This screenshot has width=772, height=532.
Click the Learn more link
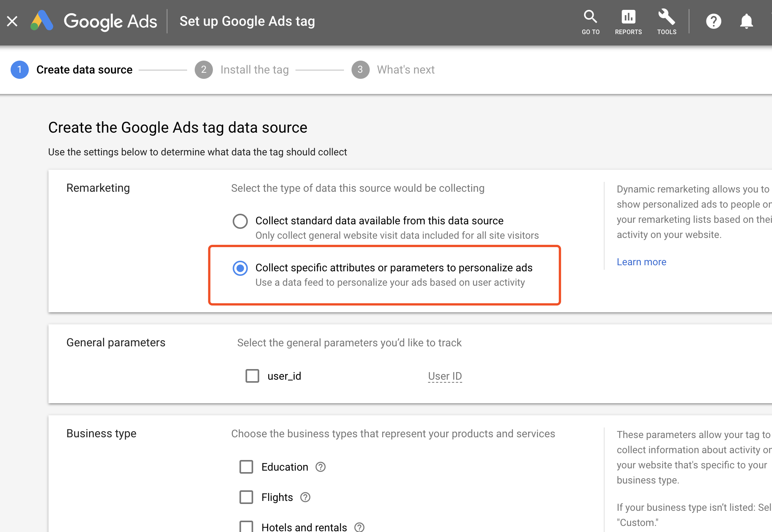(641, 261)
